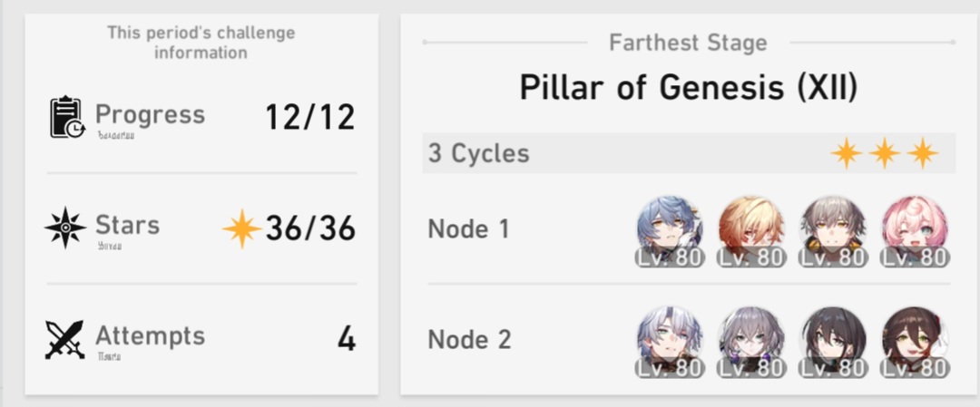980x407 pixels.
Task: Select Node 1 gray-haired character avatar
Action: click(833, 231)
